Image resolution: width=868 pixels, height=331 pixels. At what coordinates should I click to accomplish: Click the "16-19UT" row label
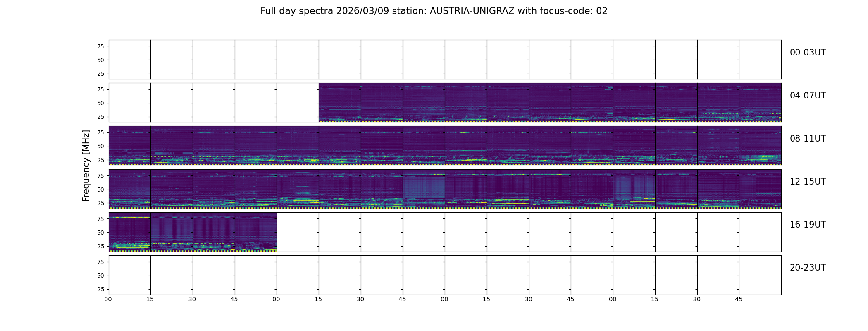click(x=808, y=225)
